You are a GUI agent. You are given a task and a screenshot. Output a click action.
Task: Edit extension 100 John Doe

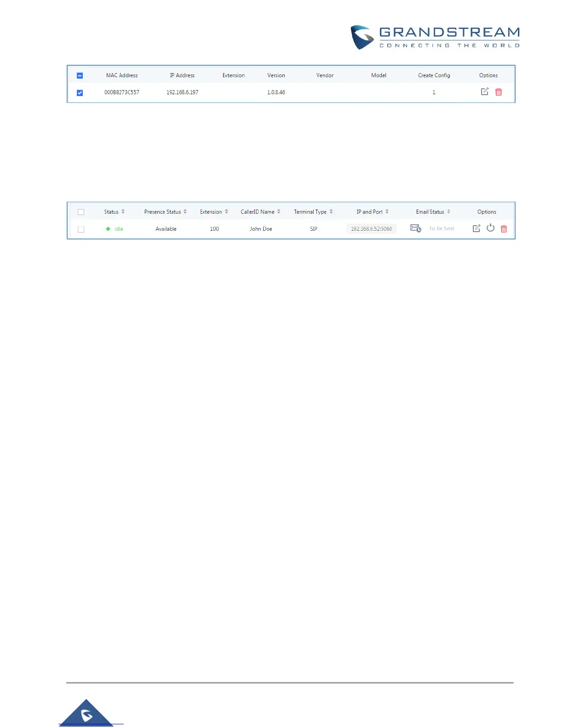coord(477,228)
